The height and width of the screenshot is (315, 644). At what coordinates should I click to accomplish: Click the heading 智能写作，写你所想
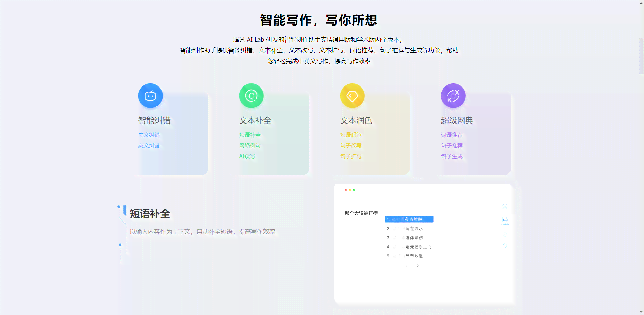(x=319, y=20)
